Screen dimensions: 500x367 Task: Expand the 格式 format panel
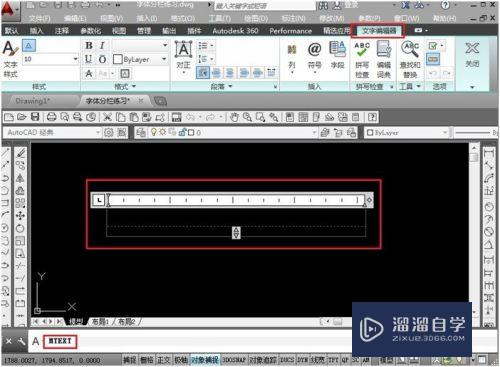tap(125, 86)
